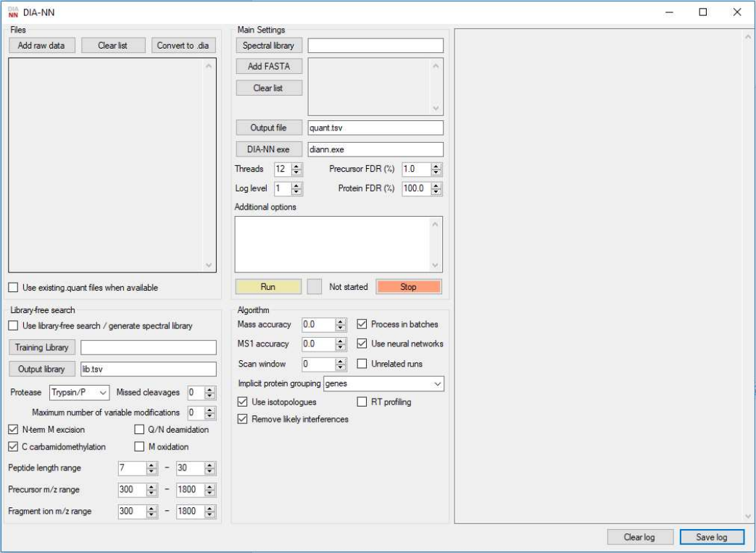Adjust the Log level stepper arrows
This screenshot has height=553, width=756.
297,188
